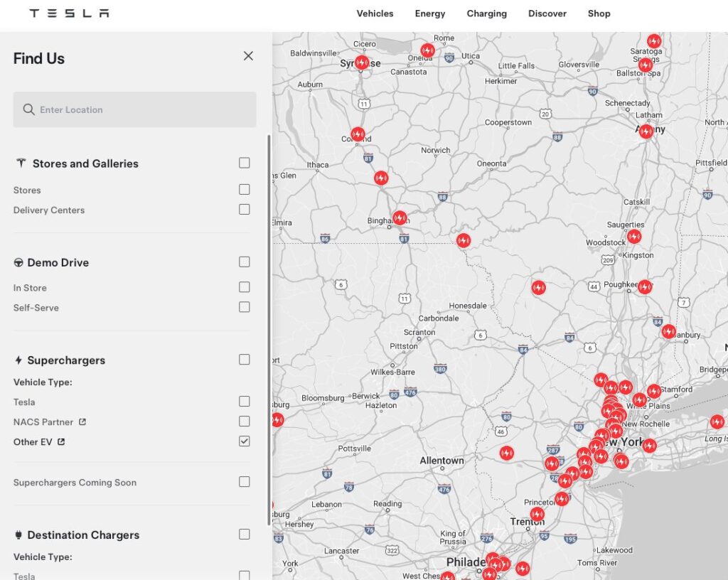Click the Stores and Galleries heading
This screenshot has height=580, width=728.
tap(85, 163)
